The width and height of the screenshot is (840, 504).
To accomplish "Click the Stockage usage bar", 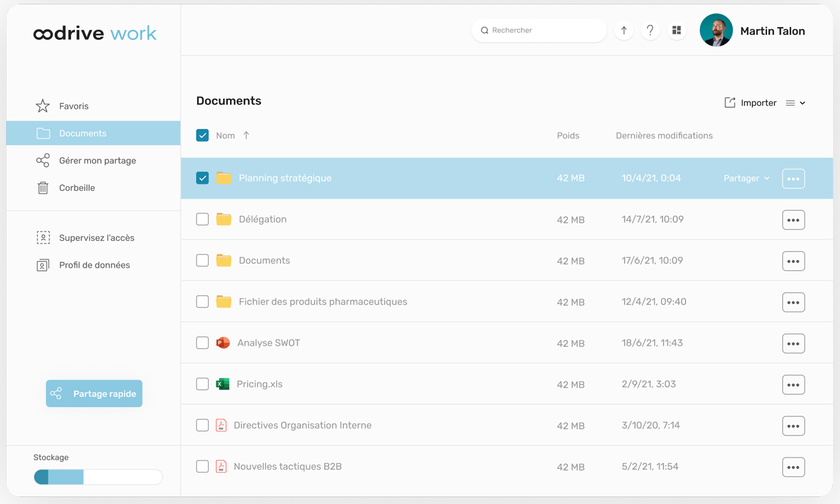I will pyautogui.click(x=98, y=477).
